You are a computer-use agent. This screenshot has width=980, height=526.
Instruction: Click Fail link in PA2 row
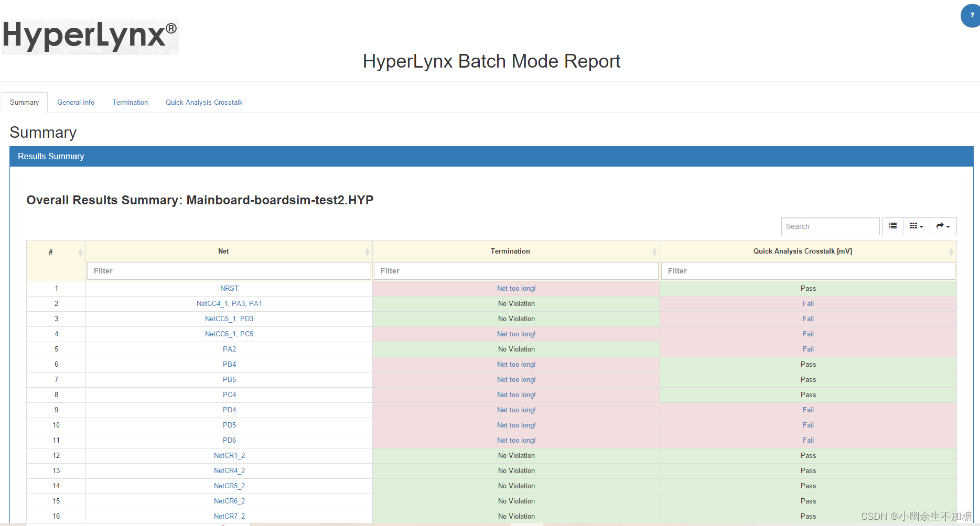tap(808, 349)
